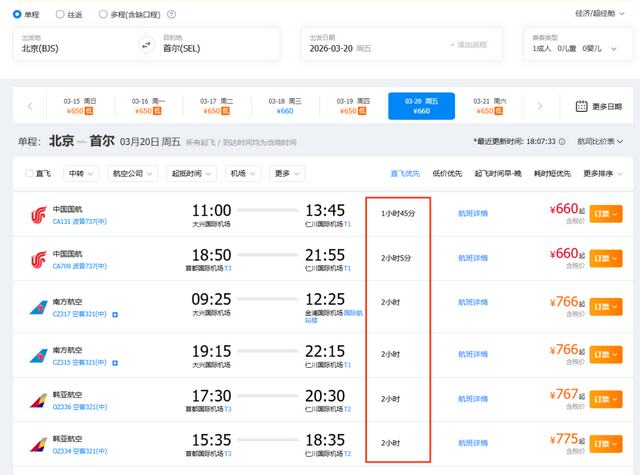Image resolution: width=640 pixels, height=475 pixels.
Task: Open the airline (航空公司) filter dropdown
Action: coord(133,173)
